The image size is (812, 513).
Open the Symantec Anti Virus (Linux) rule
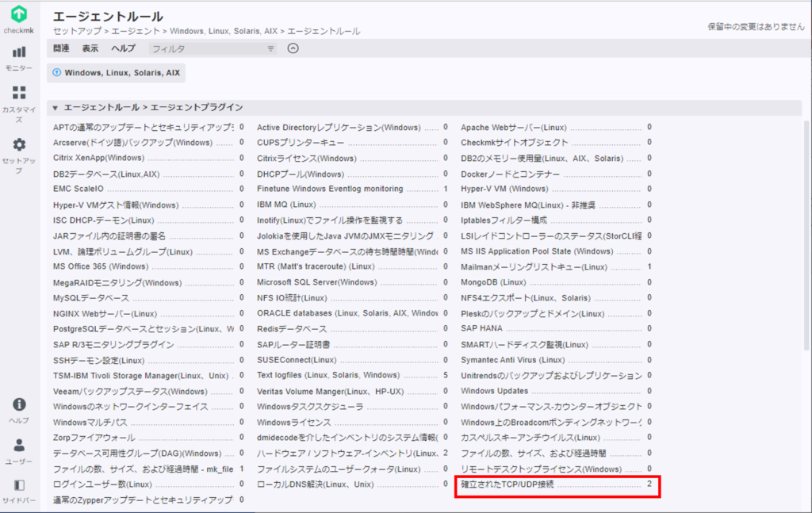[513, 360]
